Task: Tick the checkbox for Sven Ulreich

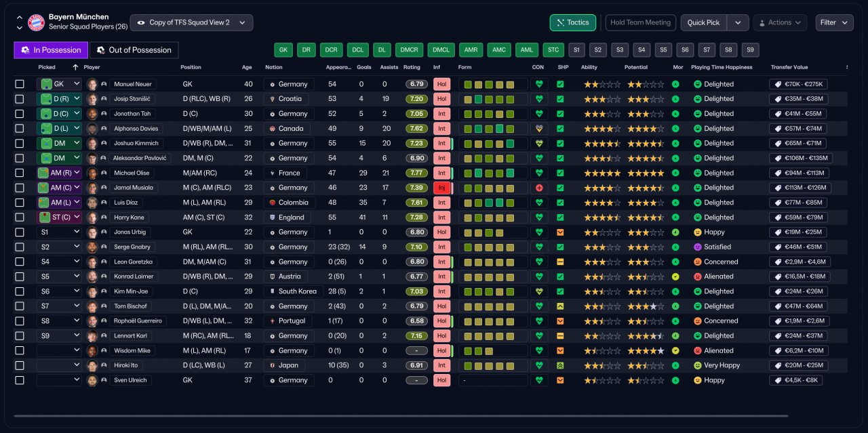Action: [x=20, y=380]
